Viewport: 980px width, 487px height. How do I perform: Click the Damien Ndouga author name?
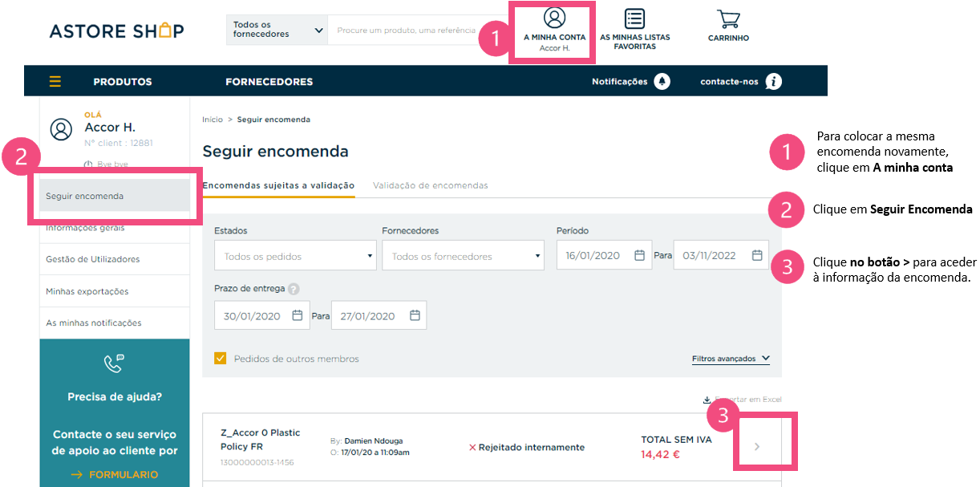coord(375,441)
